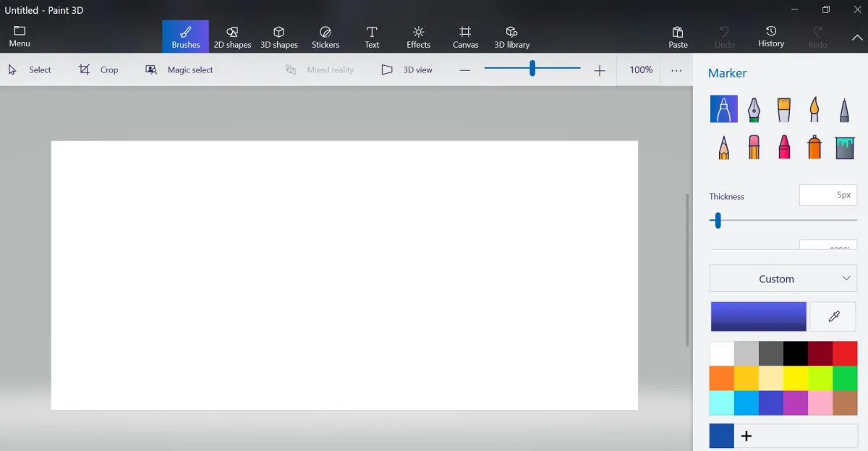Open the History panel
The image size is (868, 451).
coord(771,36)
